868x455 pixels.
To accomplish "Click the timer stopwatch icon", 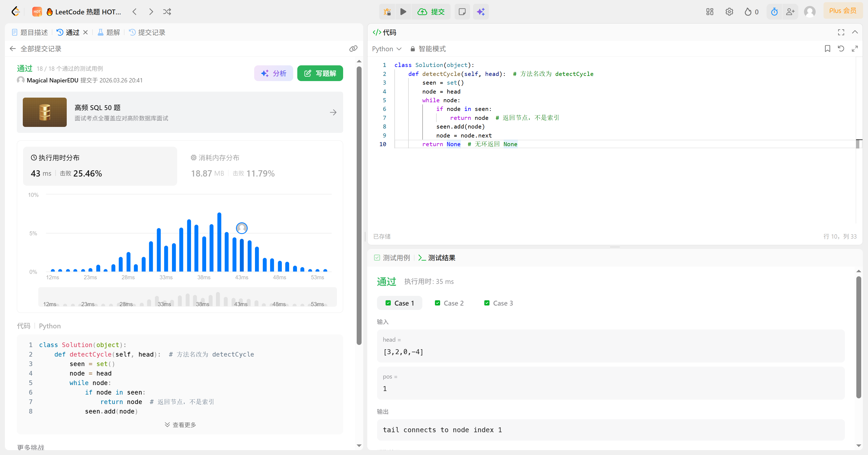I will click(x=774, y=12).
